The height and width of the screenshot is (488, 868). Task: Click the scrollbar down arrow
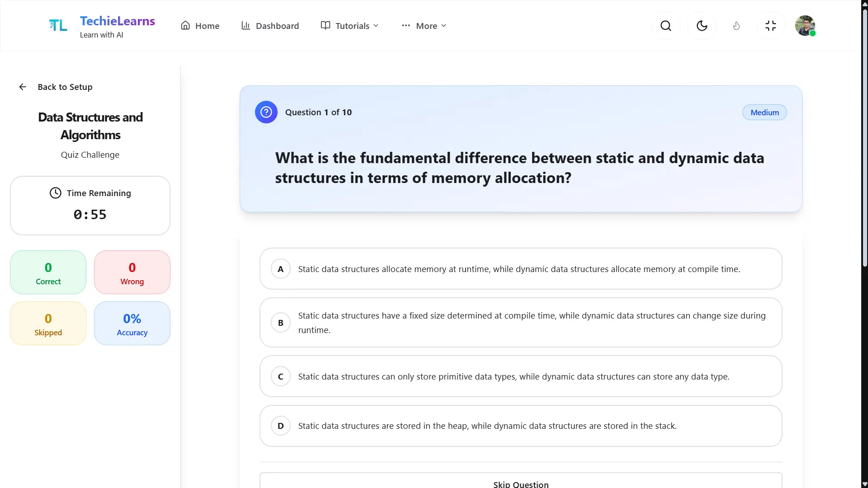[x=864, y=484]
